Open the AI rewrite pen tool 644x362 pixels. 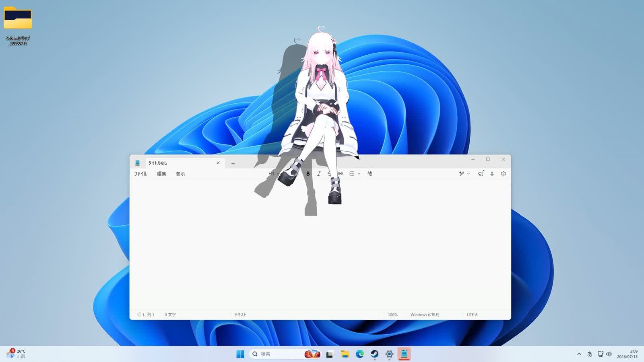pos(461,174)
